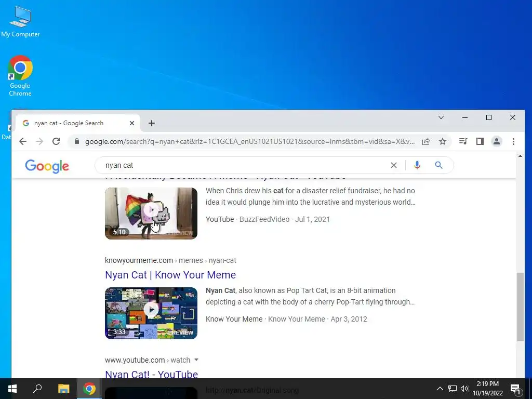Screen dimensions: 532x399
Task: Expand the tab search chevron
Action: pyautogui.click(x=441, y=117)
